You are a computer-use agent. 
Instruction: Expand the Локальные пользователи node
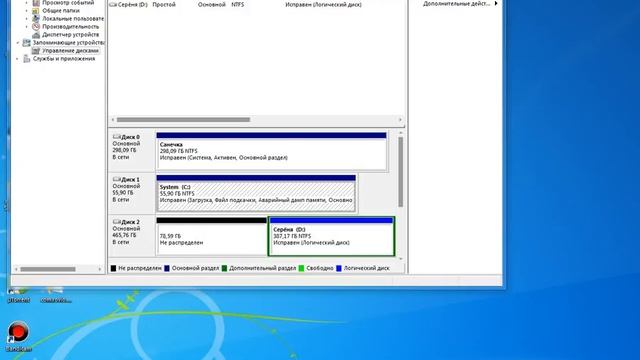27,19
